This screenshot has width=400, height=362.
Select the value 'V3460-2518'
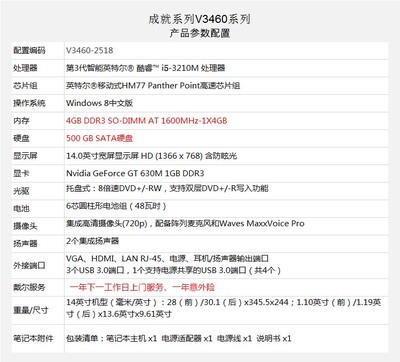[90, 50]
